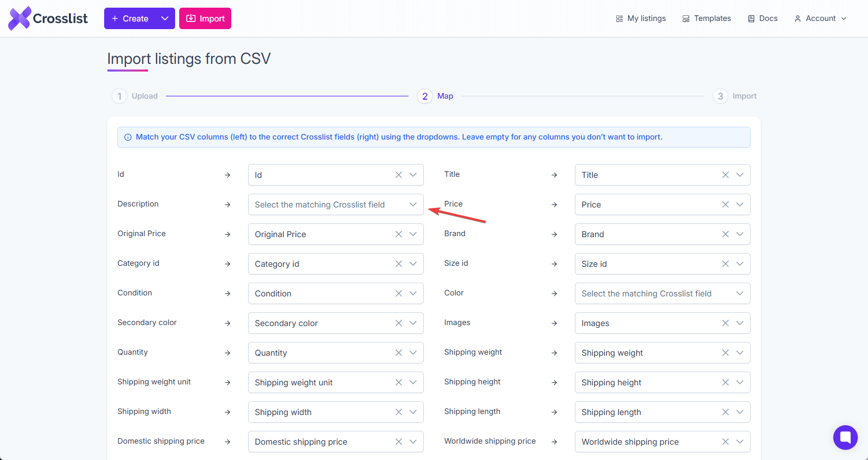Click the info icon in the blue banner
This screenshot has width=868, height=460.
click(127, 137)
